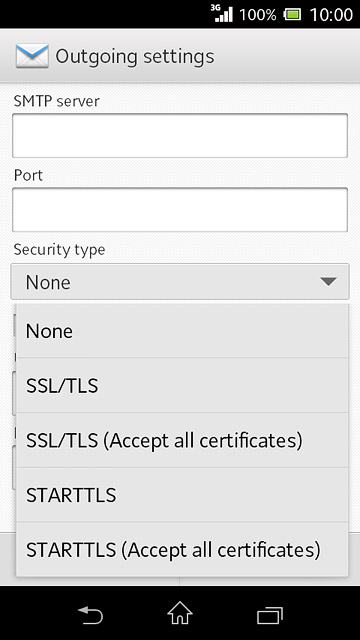The width and height of the screenshot is (360, 640).
Task: Focus the SMTP server input field
Action: tap(180, 136)
